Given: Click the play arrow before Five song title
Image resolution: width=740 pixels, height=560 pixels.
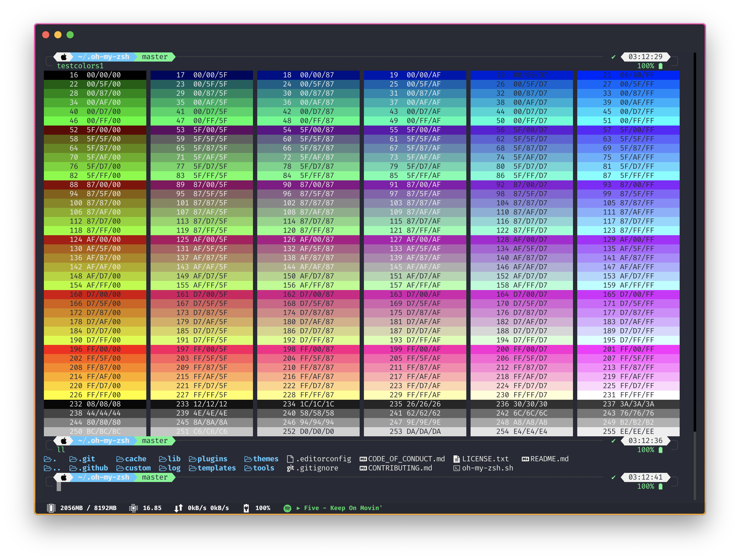Looking at the screenshot, I should 298,508.
